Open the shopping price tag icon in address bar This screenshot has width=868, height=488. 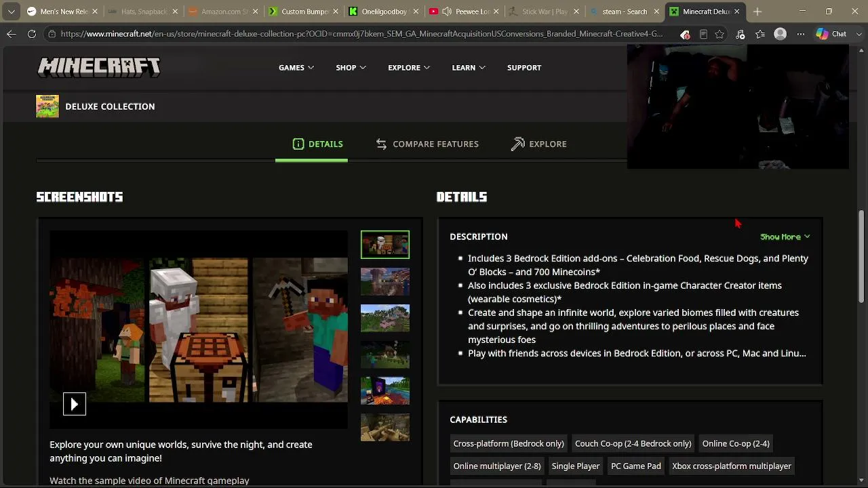pyautogui.click(x=685, y=34)
